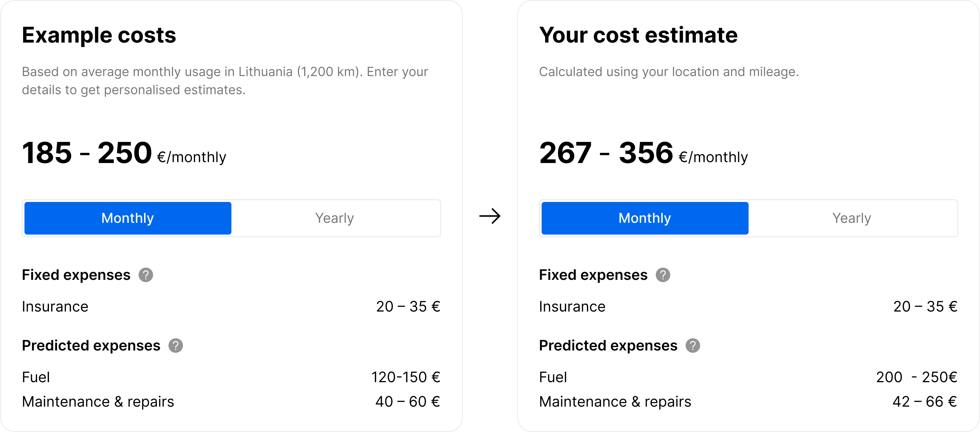Image resolution: width=980 pixels, height=432 pixels.
Task: Select Monthly in Your cost estimate card
Action: click(645, 218)
